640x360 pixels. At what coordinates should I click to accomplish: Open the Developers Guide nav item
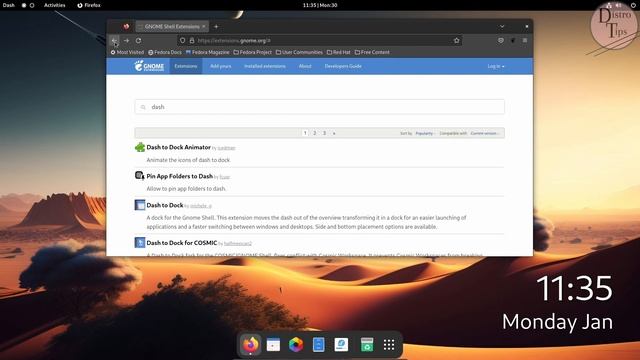[x=343, y=66]
